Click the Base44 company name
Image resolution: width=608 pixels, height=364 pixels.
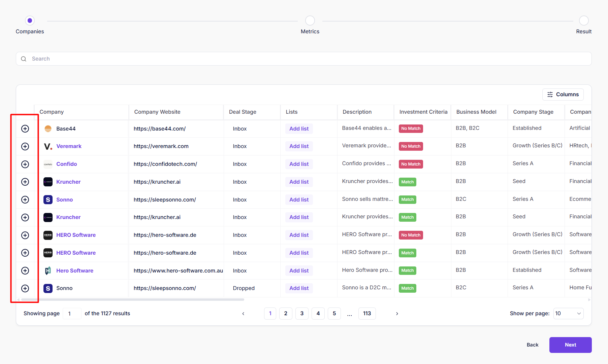click(66, 129)
